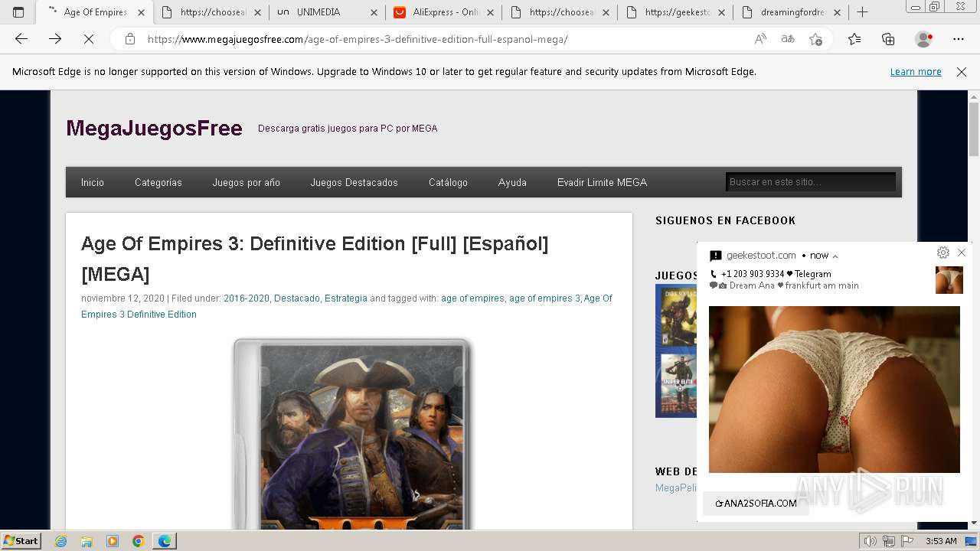Close the Age Of Empires tab
The image size is (980, 551).
click(x=141, y=12)
